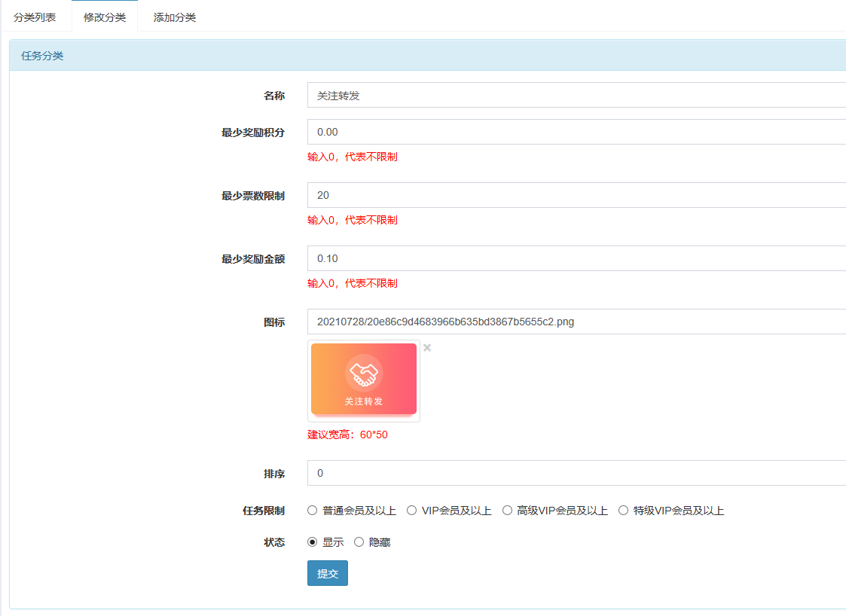Click the handshake symbol in the icon

click(x=364, y=372)
